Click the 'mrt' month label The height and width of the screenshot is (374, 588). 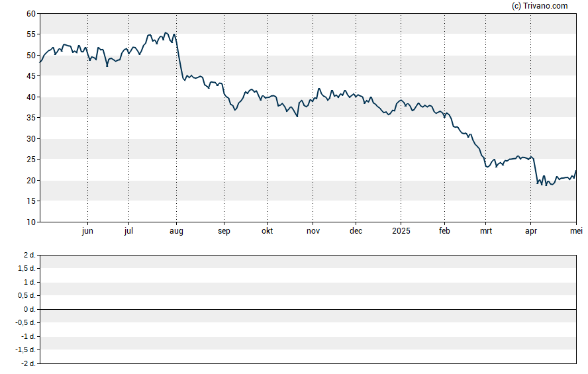(x=486, y=231)
